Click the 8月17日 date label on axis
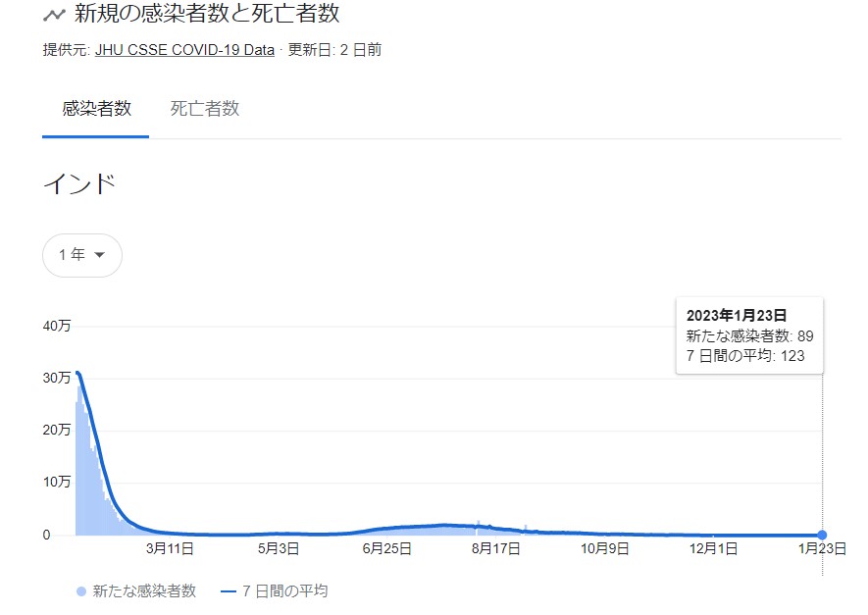868x615 pixels. pyautogui.click(x=496, y=548)
